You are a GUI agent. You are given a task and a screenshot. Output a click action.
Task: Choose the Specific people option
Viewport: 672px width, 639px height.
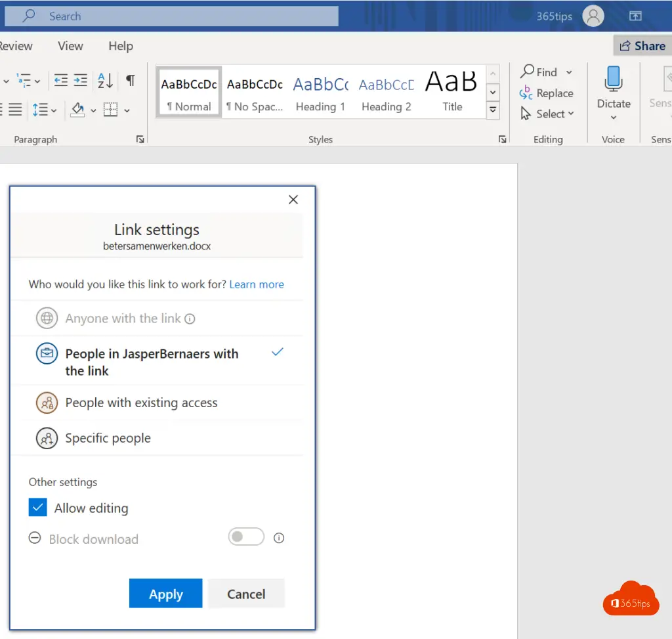157,438
